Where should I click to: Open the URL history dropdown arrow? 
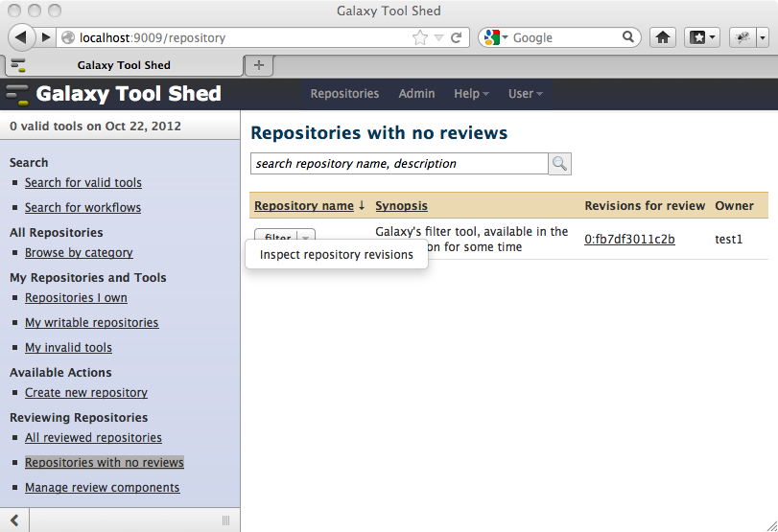pyautogui.click(x=438, y=37)
